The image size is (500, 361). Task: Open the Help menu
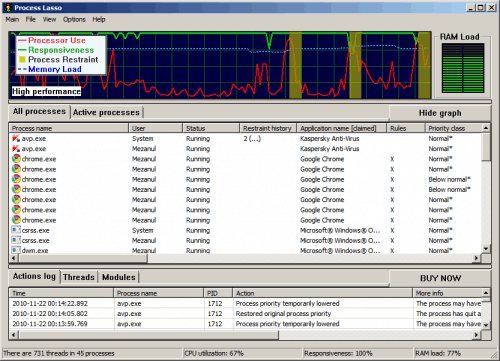coord(99,19)
